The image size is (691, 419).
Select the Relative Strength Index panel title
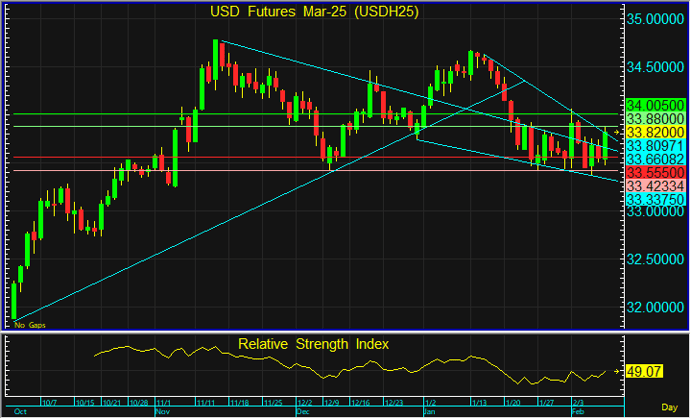(313, 343)
